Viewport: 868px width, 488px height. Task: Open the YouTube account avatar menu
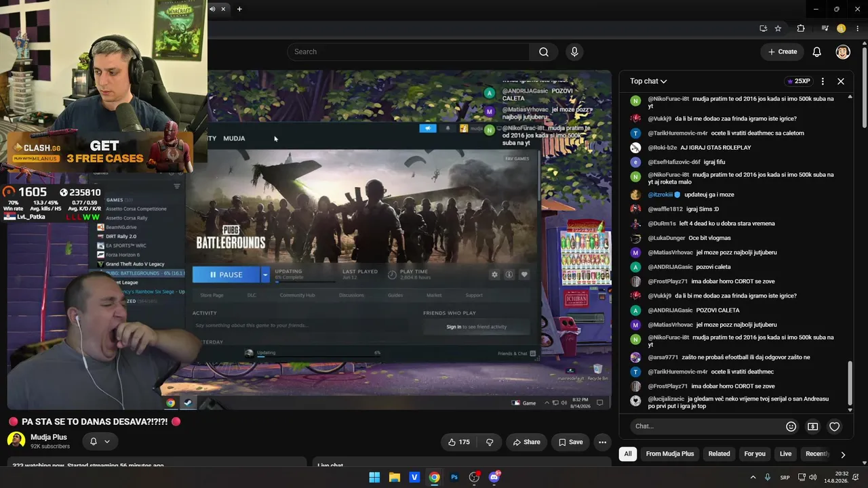(x=843, y=52)
